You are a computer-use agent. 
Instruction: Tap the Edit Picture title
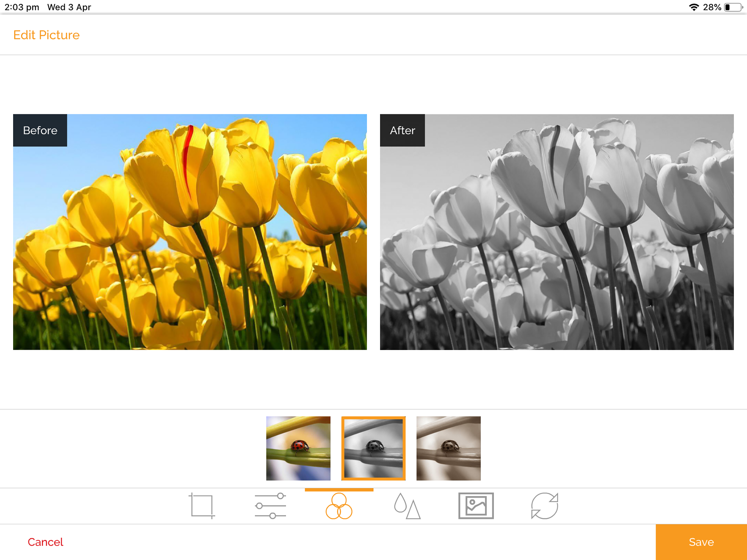[46, 35]
